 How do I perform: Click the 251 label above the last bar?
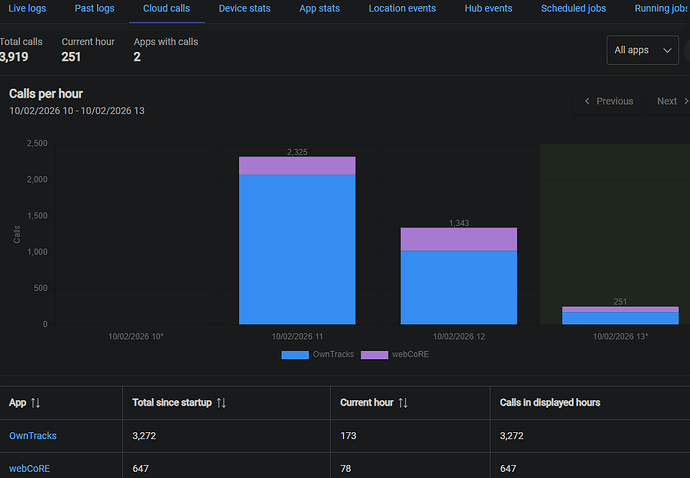pyautogui.click(x=620, y=302)
